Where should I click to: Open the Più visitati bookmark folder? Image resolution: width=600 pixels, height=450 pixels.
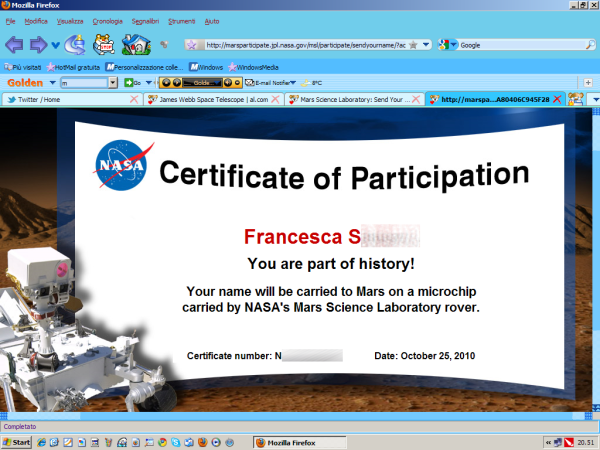coord(23,67)
